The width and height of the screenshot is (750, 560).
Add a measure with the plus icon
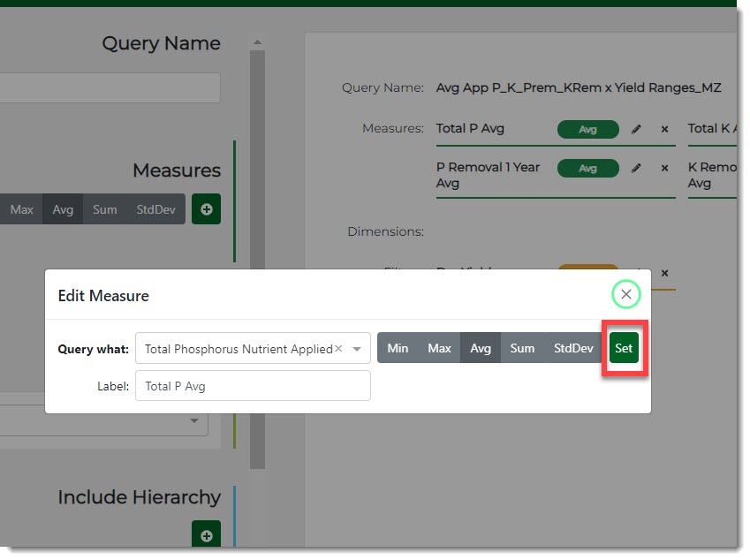206,209
